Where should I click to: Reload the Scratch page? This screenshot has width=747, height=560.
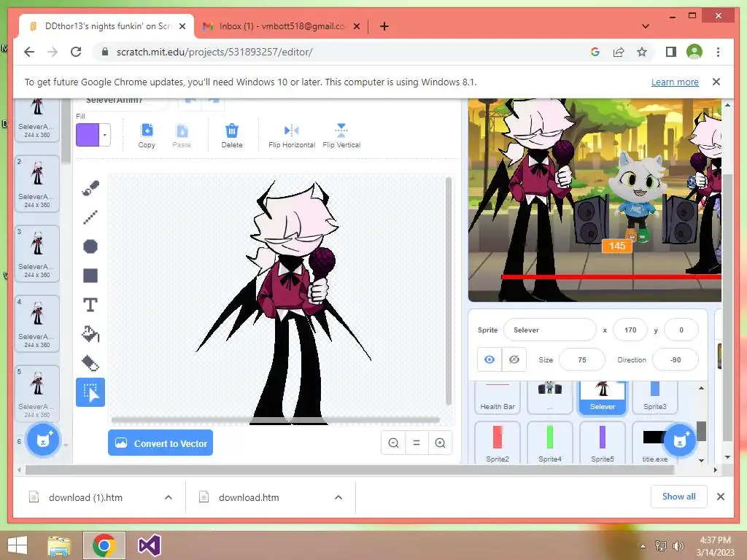(76, 52)
